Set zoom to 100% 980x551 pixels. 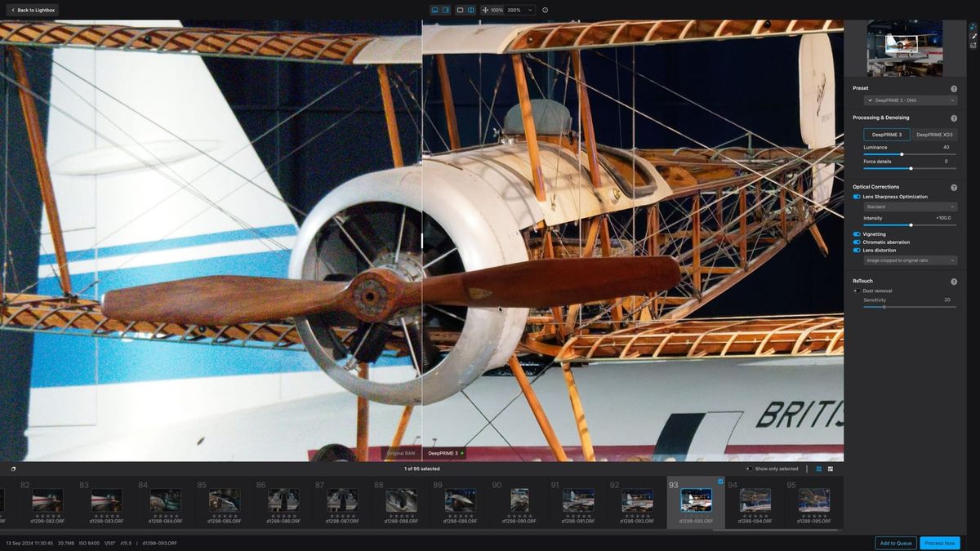pos(497,10)
